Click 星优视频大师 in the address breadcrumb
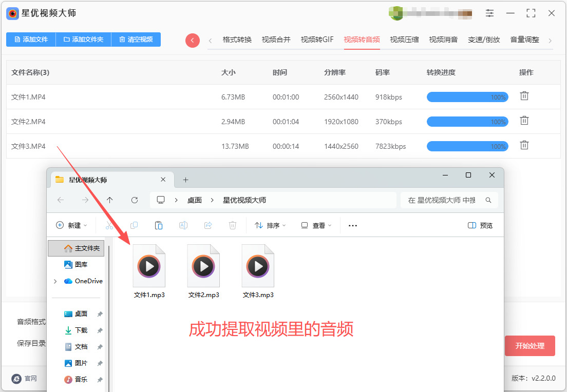Screen dimensions: 567x392 coord(244,200)
